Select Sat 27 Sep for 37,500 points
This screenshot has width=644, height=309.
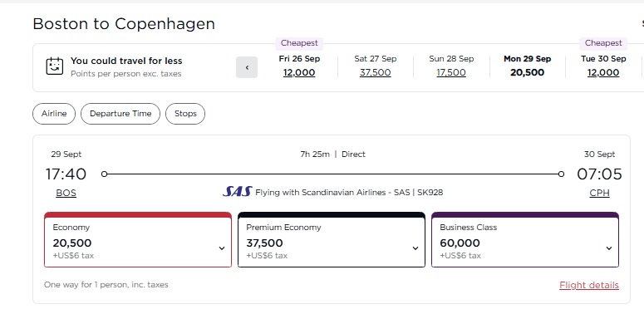[x=376, y=66]
